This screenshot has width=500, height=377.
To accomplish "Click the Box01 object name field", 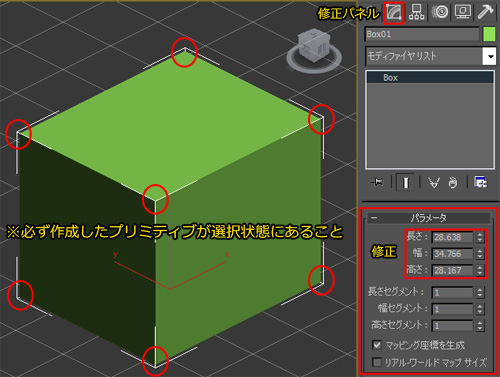I will pyautogui.click(x=422, y=34).
